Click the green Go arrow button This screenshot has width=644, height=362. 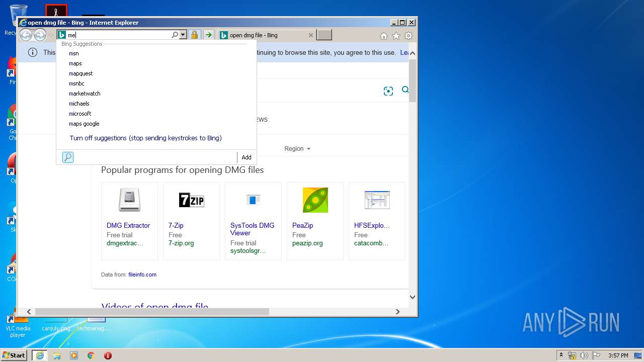(208, 35)
